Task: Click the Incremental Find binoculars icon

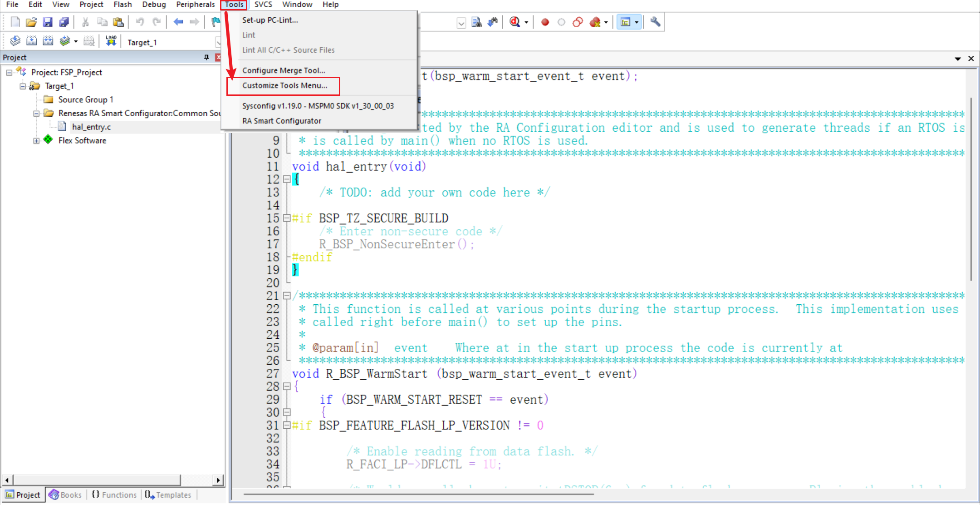Action: (493, 22)
